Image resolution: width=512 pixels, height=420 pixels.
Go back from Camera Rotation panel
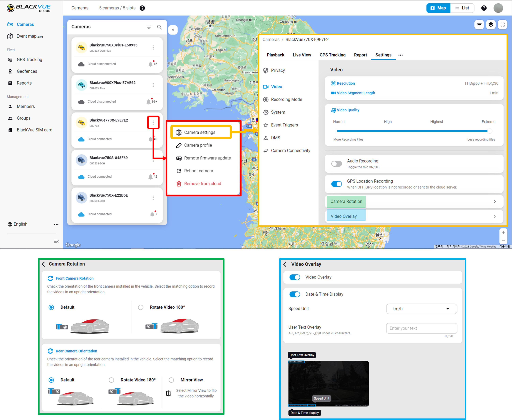coord(43,264)
